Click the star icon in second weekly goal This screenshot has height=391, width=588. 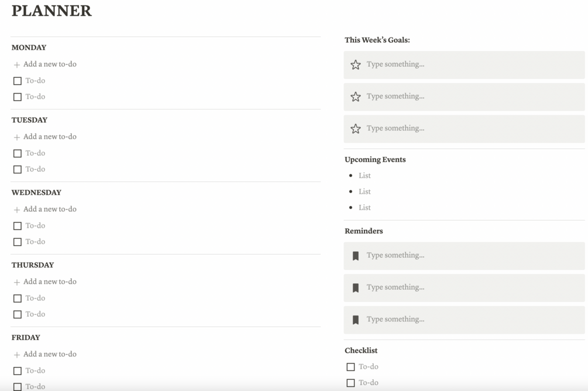(x=356, y=97)
